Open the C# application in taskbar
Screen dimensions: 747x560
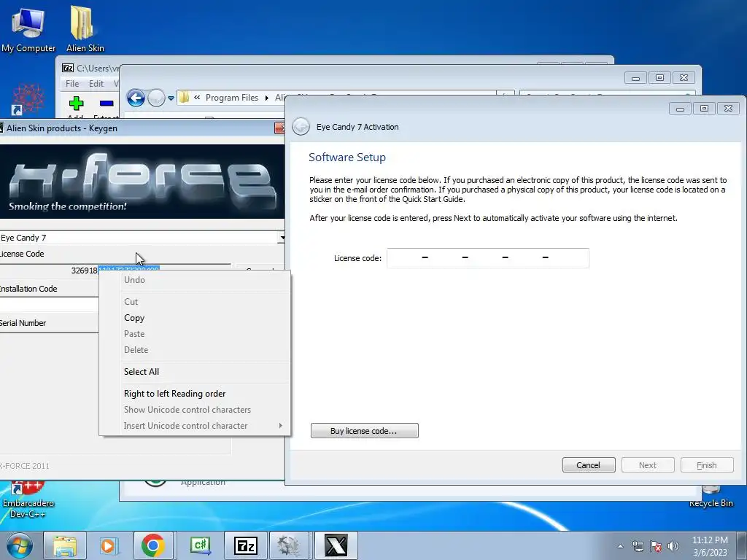point(200,545)
